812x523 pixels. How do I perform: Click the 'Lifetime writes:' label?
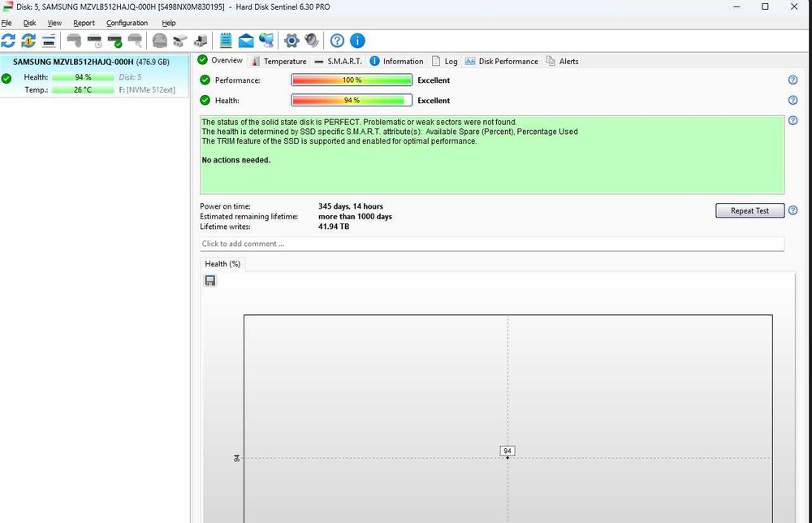pyautogui.click(x=225, y=227)
